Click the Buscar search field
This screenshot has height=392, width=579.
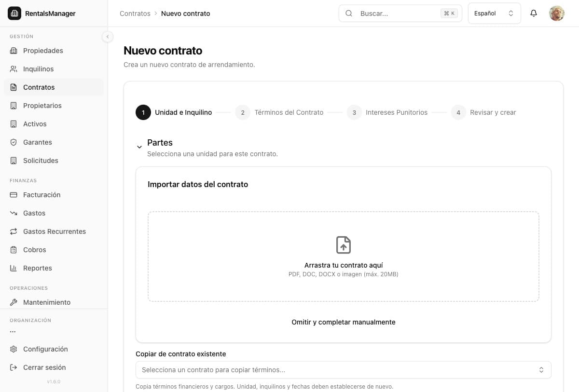[x=396, y=14]
